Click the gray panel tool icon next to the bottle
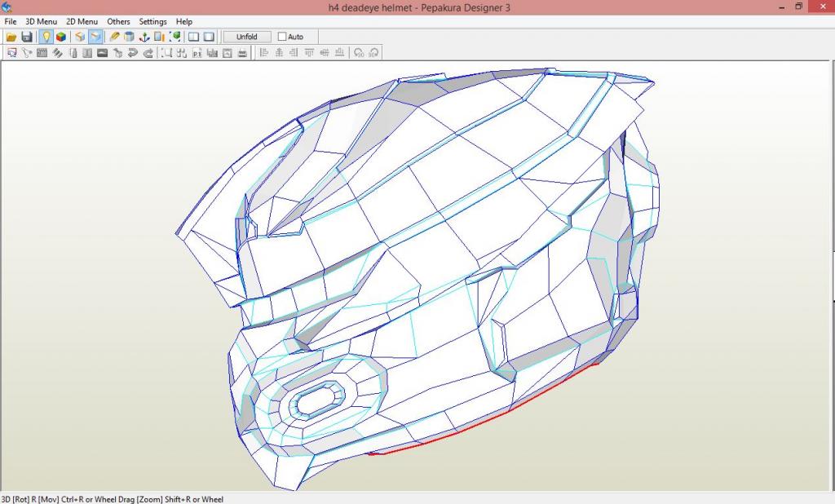The height and width of the screenshot is (504, 835). (x=88, y=53)
